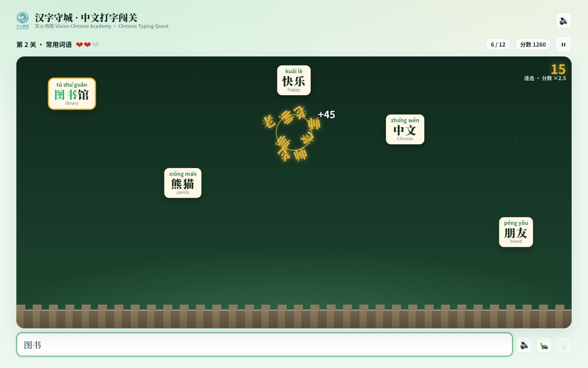Click the 熊猫 panda word card
Screen dimensions: 588x368
(x=183, y=183)
